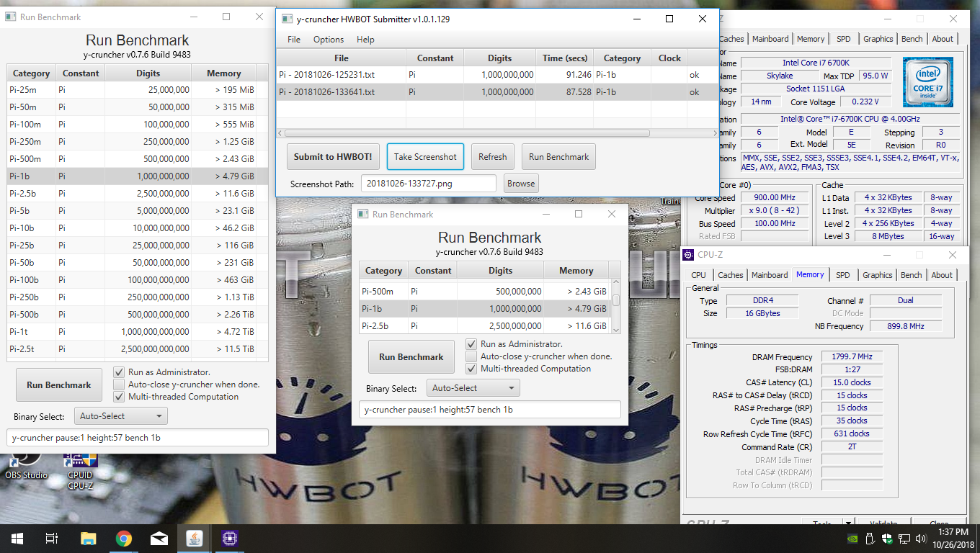Open the Windows Start menu
This screenshot has width=980, height=553.
(x=17, y=538)
